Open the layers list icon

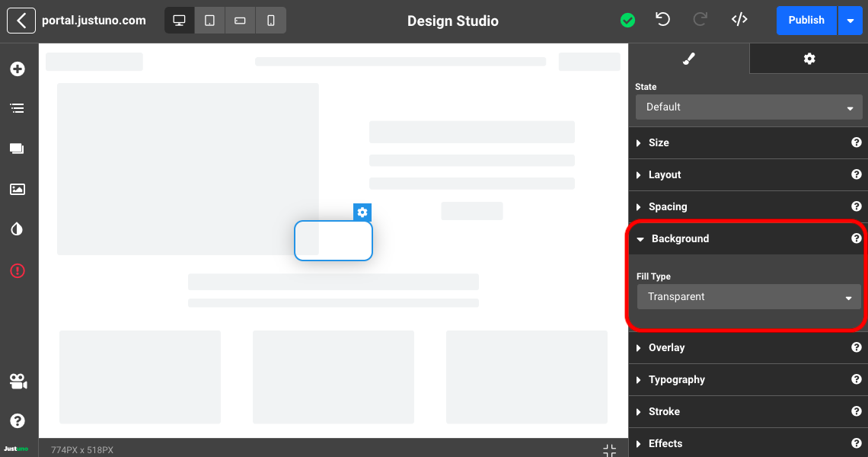(17, 108)
